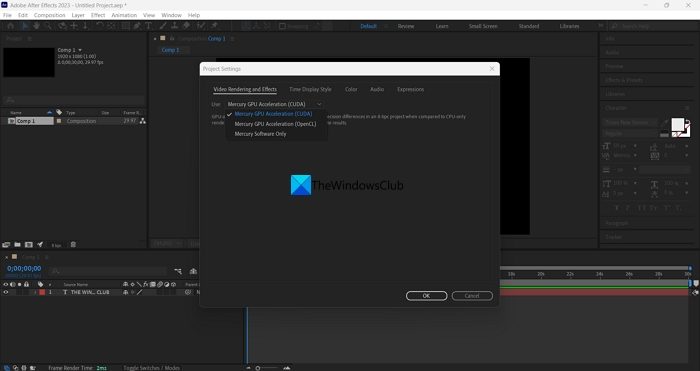Image resolution: width=700 pixels, height=371 pixels.
Task: Switch to Learn workspace
Action: [x=442, y=26]
